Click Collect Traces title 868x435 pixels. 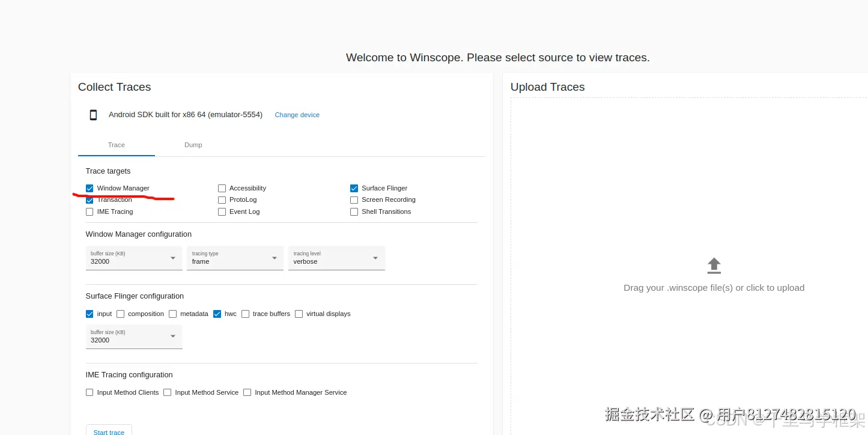[114, 87]
